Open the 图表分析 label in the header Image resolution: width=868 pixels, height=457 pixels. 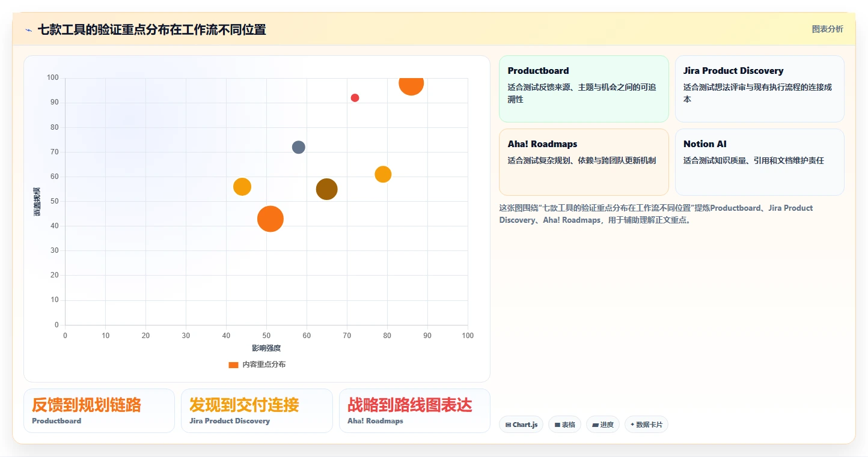pos(827,29)
